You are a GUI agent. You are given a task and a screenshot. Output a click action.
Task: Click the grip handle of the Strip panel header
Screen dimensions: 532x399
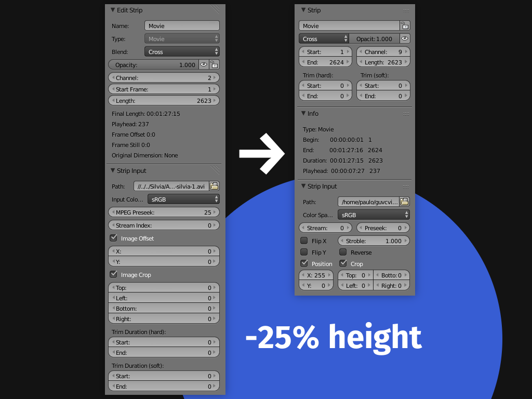406,11
